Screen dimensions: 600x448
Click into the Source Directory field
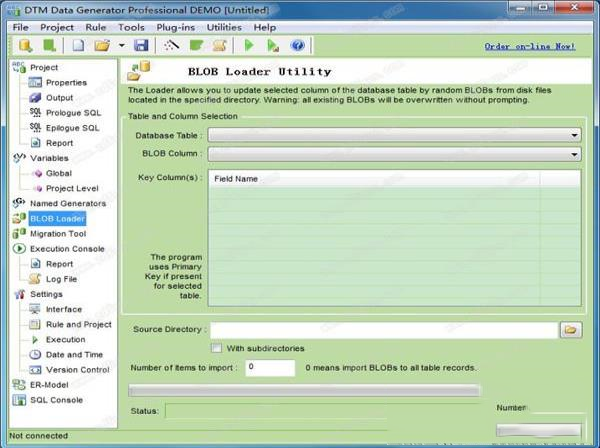pyautogui.click(x=384, y=330)
